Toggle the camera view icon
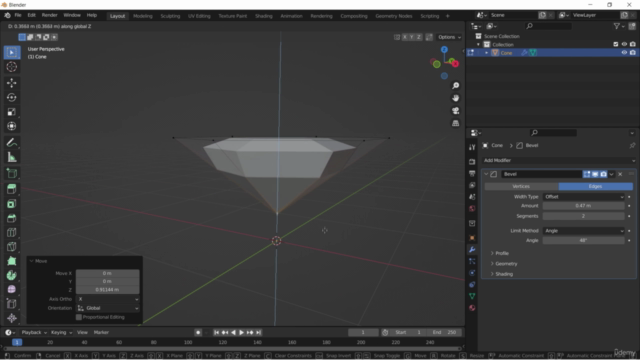 [x=456, y=111]
